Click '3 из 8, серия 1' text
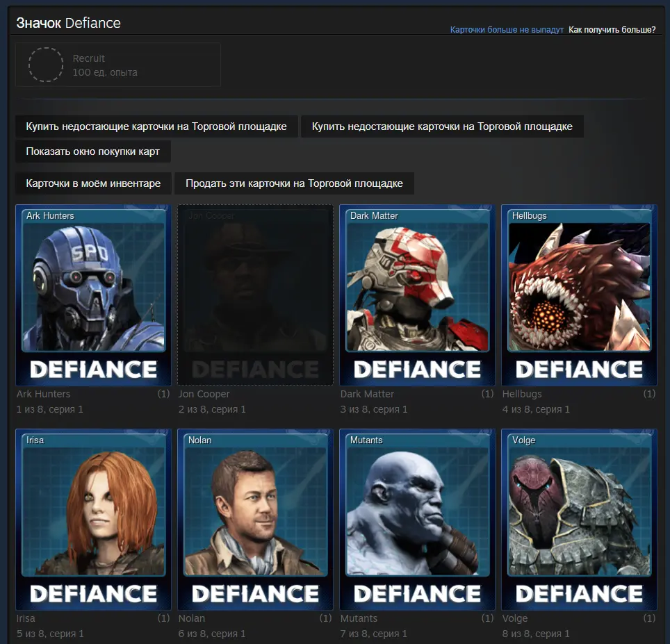This screenshot has height=644, width=670. point(374,409)
